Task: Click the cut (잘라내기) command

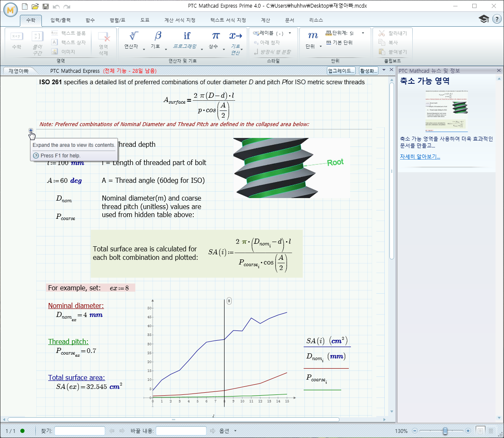Action: (x=392, y=33)
